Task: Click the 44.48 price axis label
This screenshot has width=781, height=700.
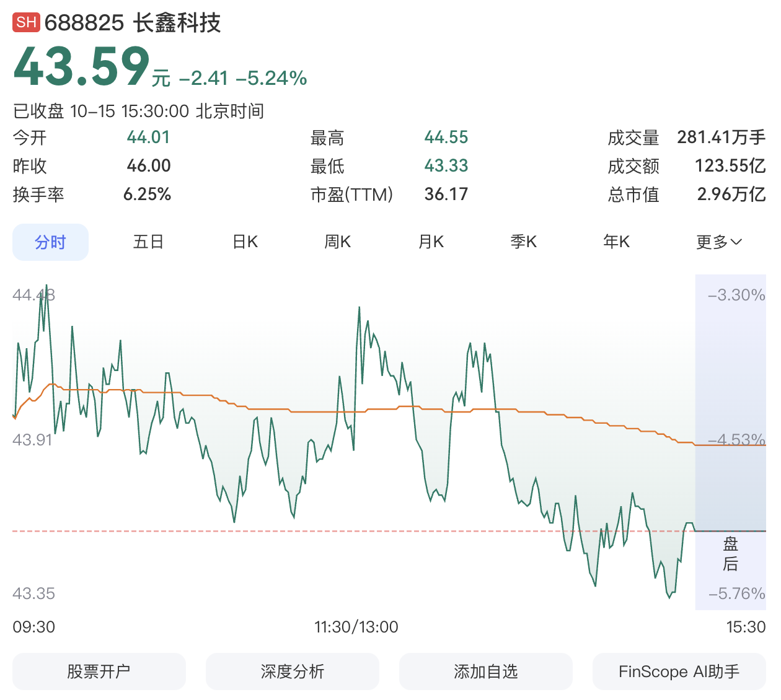Action: (x=33, y=295)
